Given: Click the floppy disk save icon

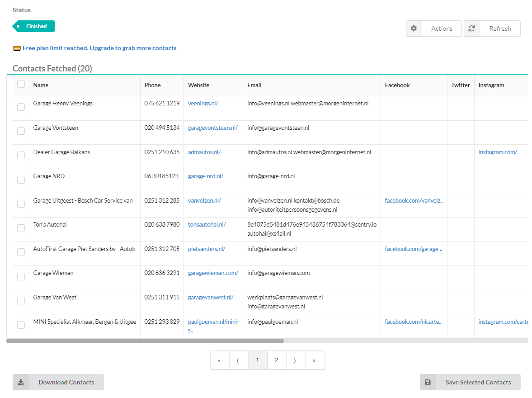Looking at the screenshot, I should pyautogui.click(x=428, y=382).
